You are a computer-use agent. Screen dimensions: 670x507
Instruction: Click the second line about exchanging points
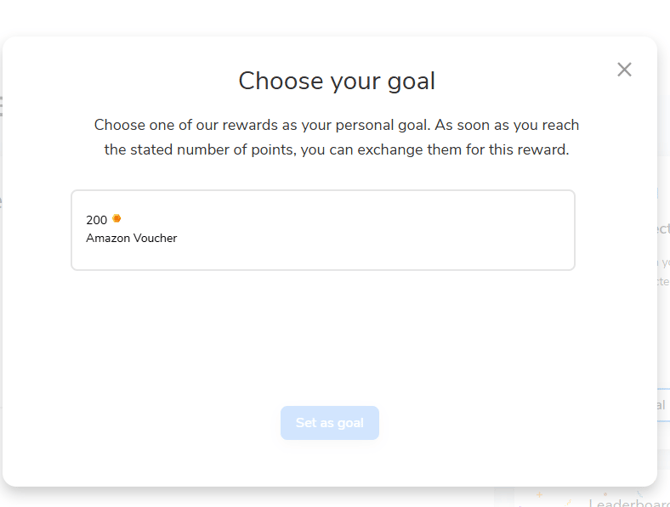336,150
